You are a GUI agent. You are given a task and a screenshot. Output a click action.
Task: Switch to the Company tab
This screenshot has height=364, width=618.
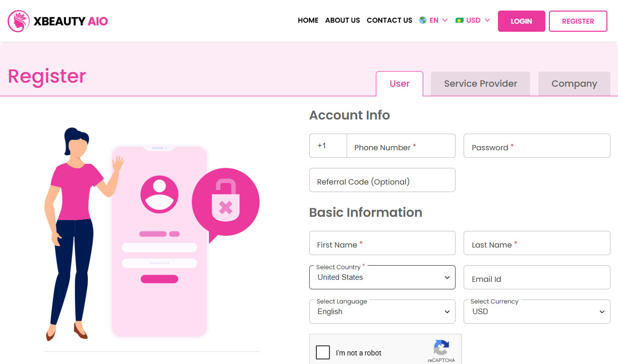574,83
